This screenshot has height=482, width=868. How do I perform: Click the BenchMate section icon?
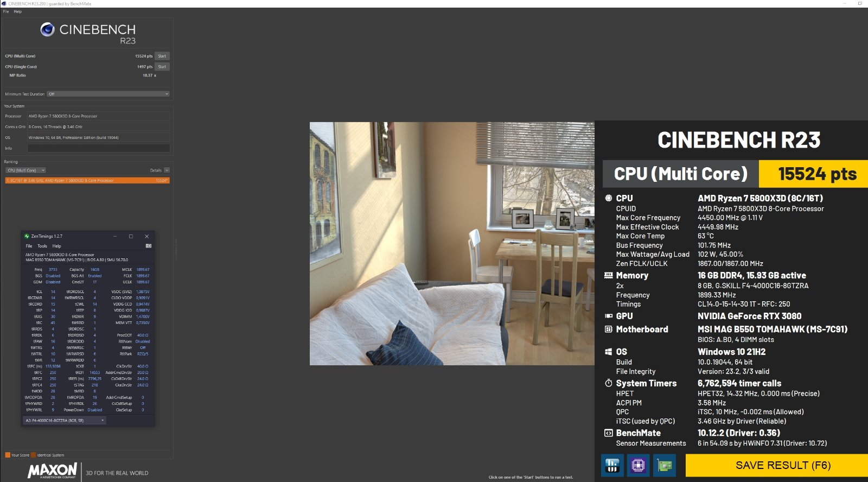coord(609,433)
